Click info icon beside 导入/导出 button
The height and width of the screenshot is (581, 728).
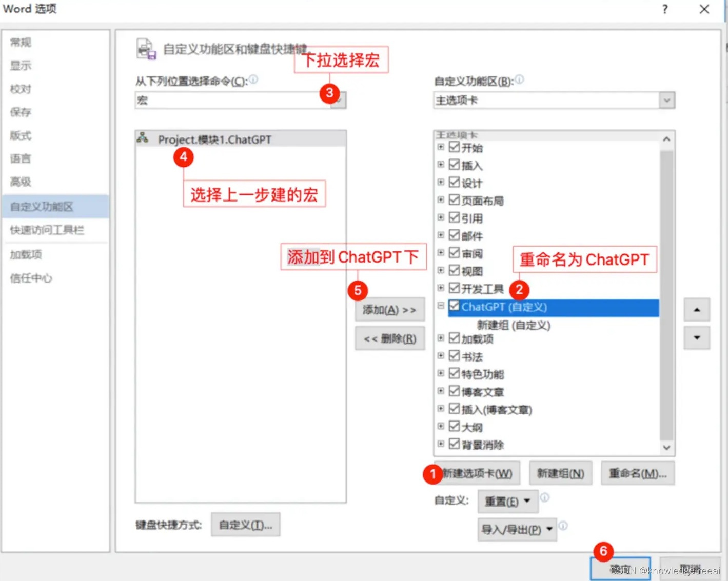563,526
